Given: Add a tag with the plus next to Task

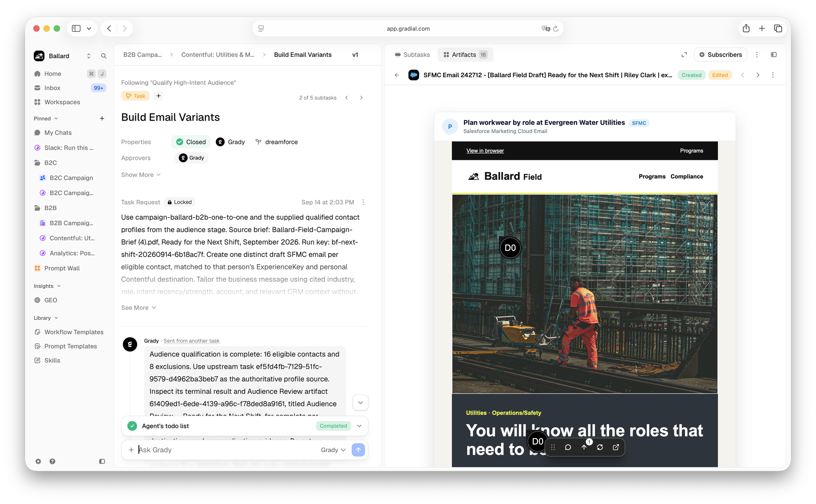Looking at the screenshot, I should pos(158,96).
